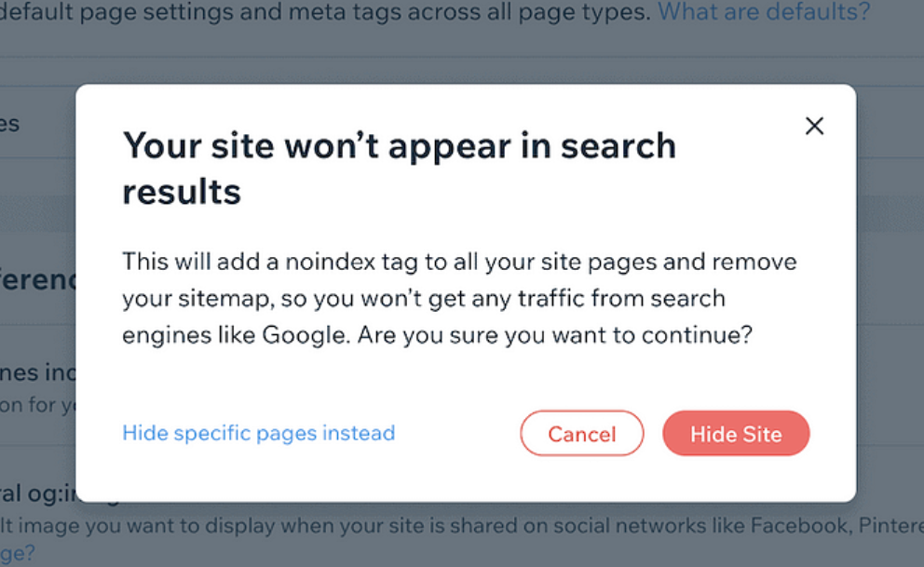The height and width of the screenshot is (567, 924).
Task: Close the dialog with the X icon
Action: (x=814, y=126)
